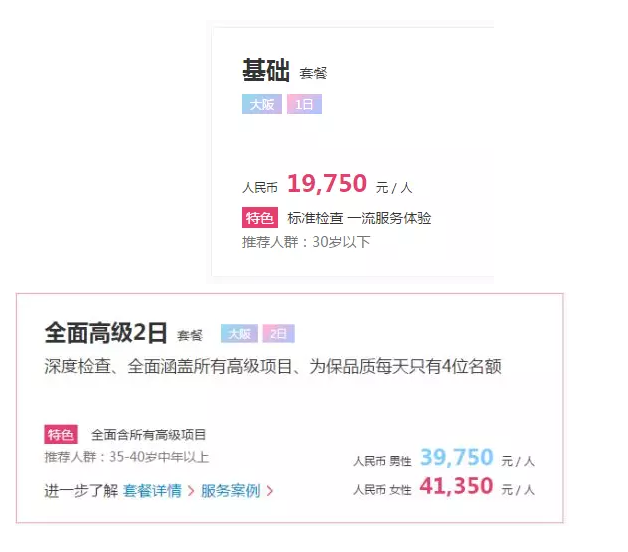Image resolution: width=628 pixels, height=552 pixels.
Task: Click the 推荐人群：35-40岁中年以上 line
Action: click(126, 457)
